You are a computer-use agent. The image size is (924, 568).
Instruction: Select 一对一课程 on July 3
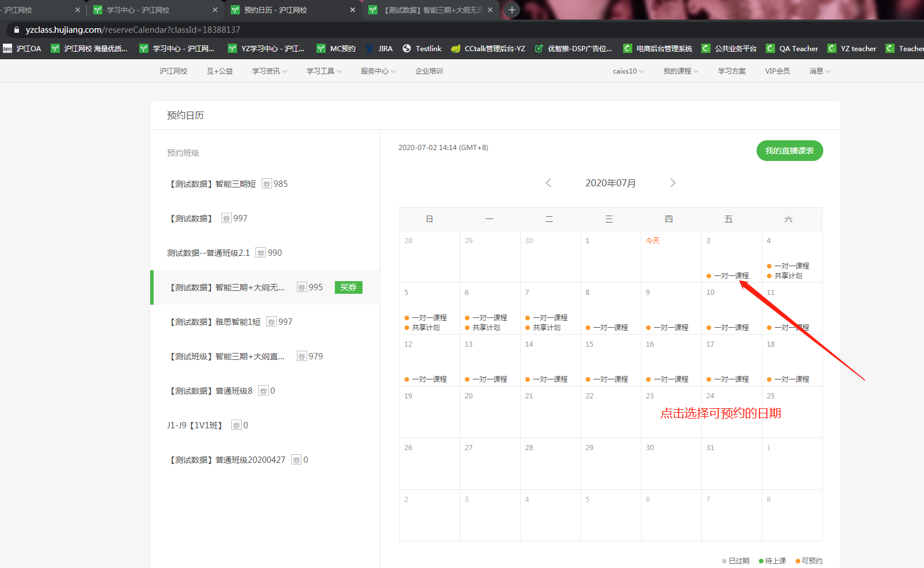(731, 276)
